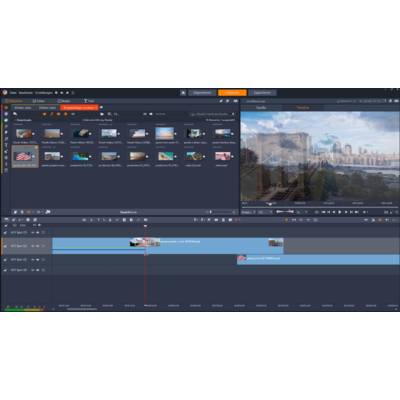Click the undo arrow in the menu bar
Viewport: 400px width, 400px height.
click(x=62, y=93)
